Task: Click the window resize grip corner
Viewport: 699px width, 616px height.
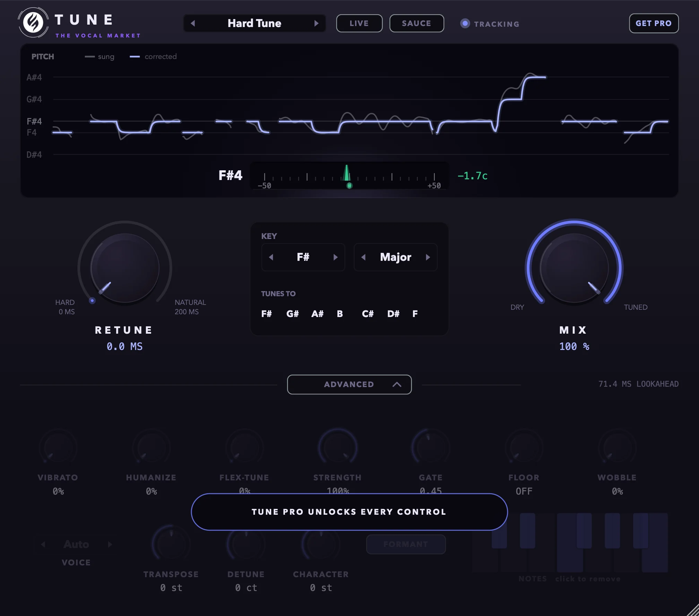Action: [693, 610]
